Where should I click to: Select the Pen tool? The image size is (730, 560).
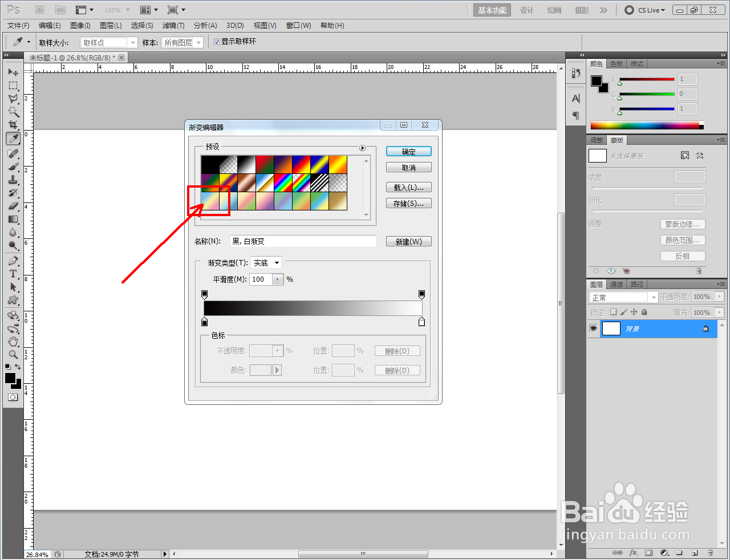pos(13,261)
